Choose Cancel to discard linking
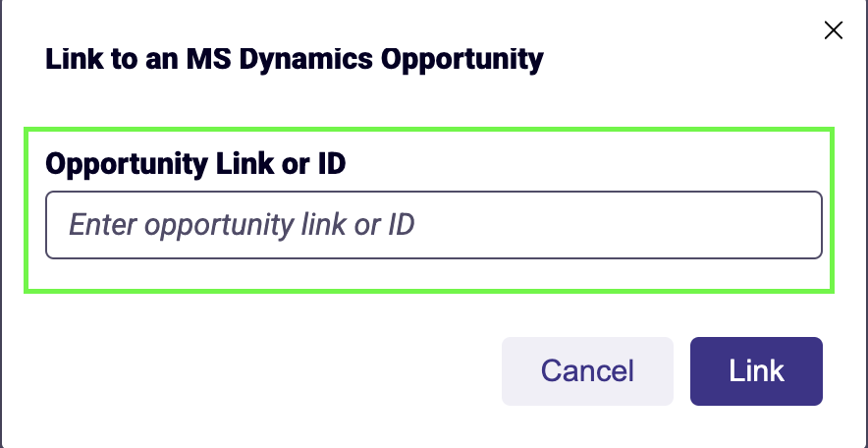 click(587, 371)
